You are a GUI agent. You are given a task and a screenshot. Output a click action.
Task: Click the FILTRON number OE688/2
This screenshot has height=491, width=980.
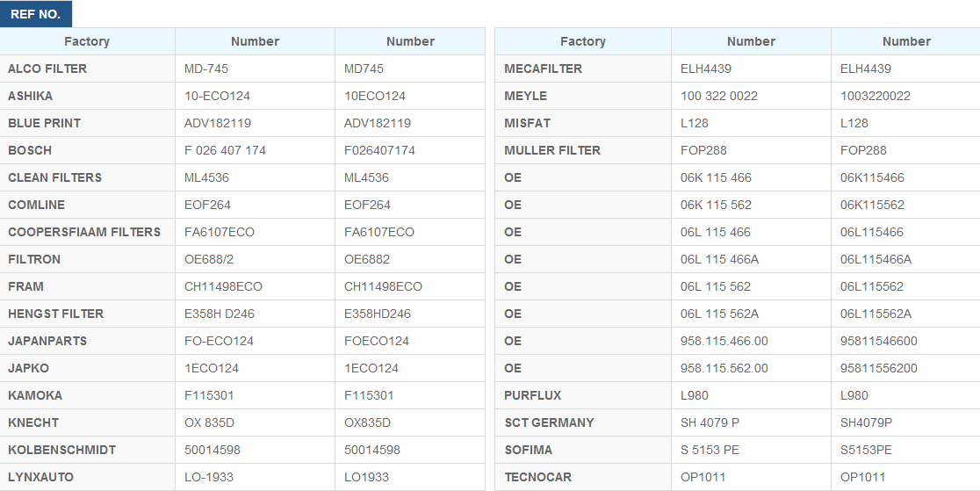[x=209, y=259]
